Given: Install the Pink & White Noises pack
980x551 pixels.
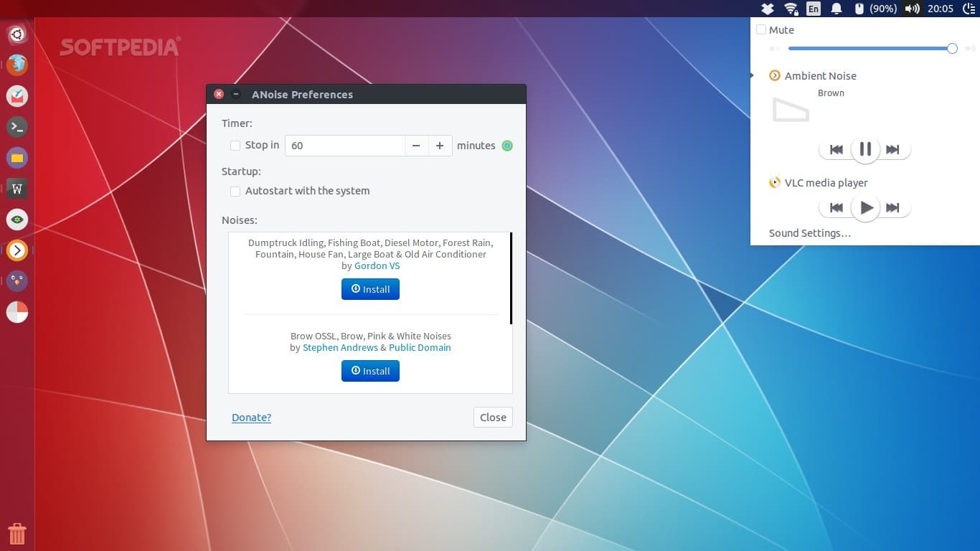Looking at the screenshot, I should coord(370,371).
